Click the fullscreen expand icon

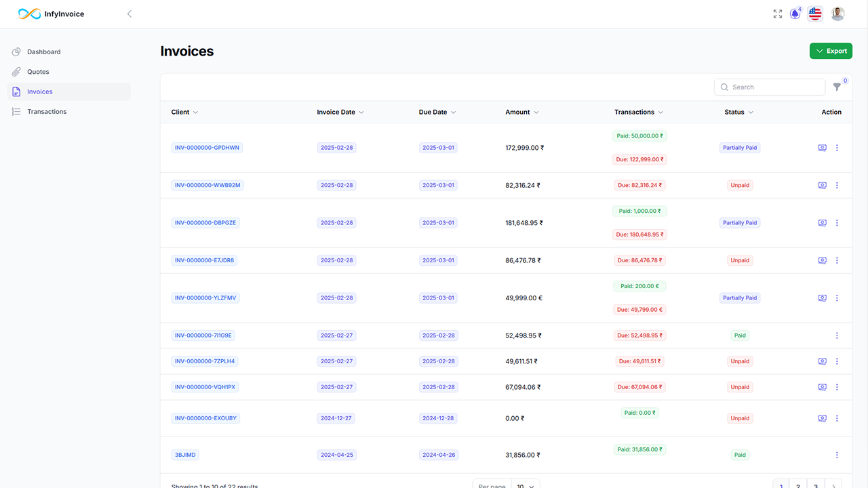tap(777, 14)
